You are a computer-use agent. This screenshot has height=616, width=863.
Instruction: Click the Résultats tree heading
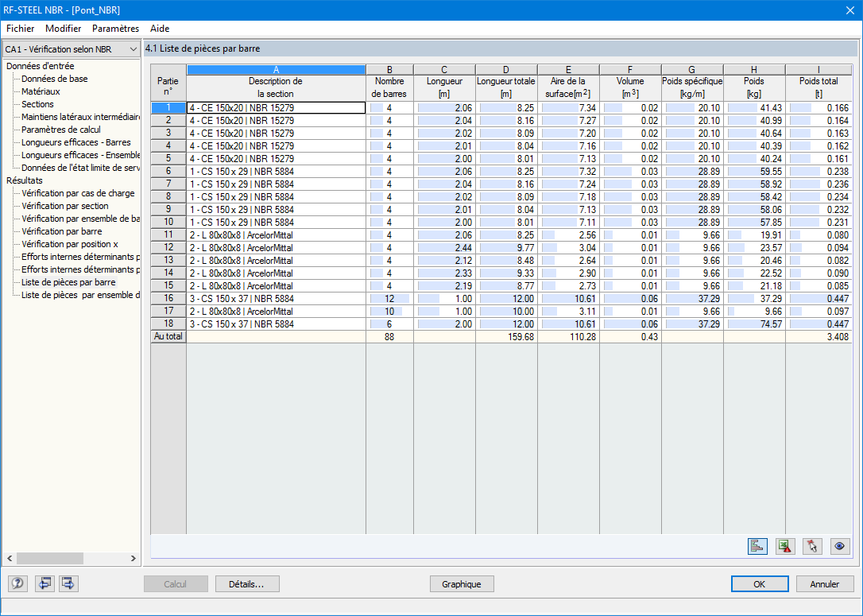24,180
